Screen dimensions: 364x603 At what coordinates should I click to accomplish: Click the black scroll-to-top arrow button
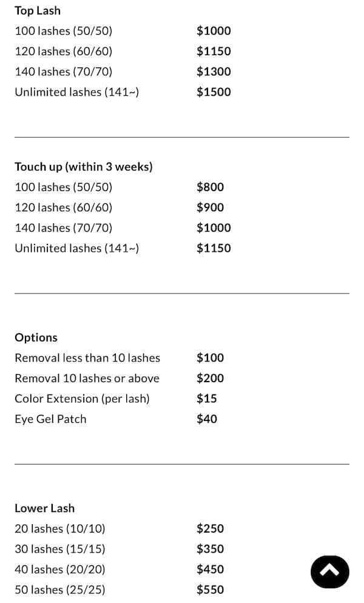[330, 571]
